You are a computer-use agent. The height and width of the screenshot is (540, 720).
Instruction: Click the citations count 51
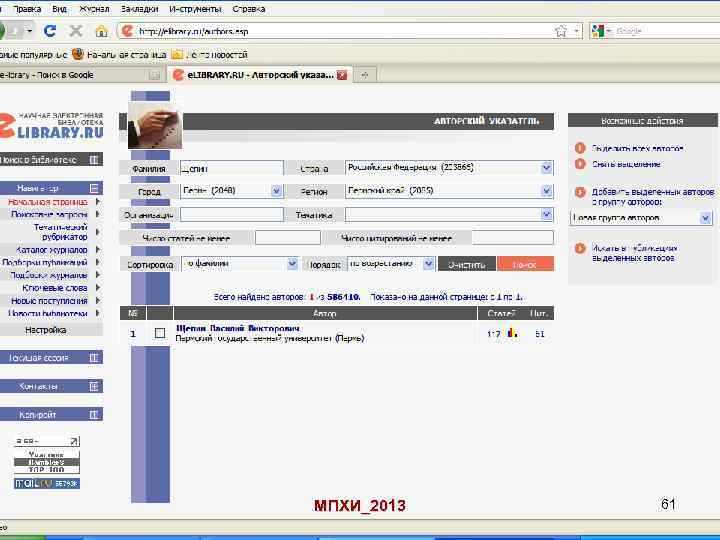(x=540, y=334)
